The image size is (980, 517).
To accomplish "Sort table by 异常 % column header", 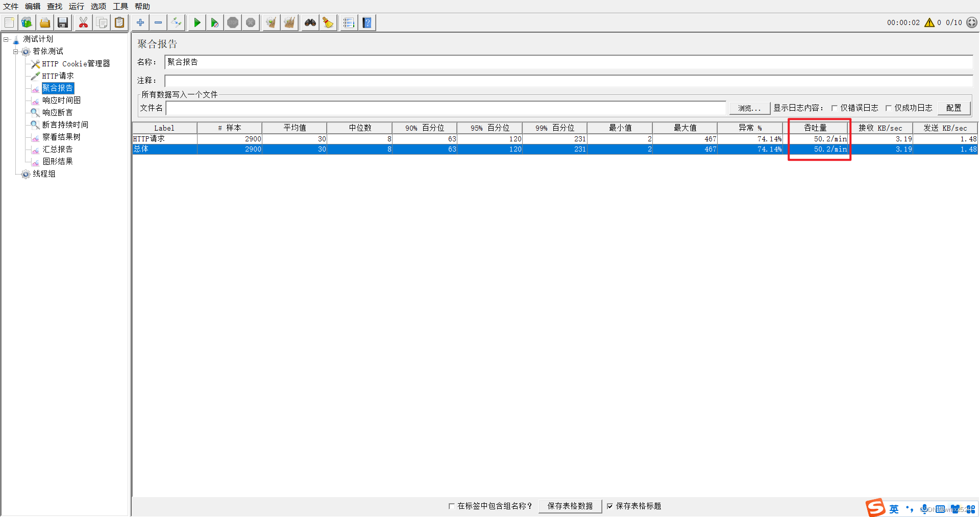I will pos(750,128).
